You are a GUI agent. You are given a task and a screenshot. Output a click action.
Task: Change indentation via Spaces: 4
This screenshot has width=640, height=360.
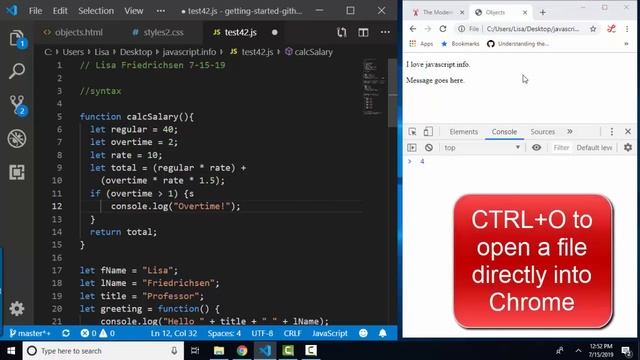[x=224, y=333]
